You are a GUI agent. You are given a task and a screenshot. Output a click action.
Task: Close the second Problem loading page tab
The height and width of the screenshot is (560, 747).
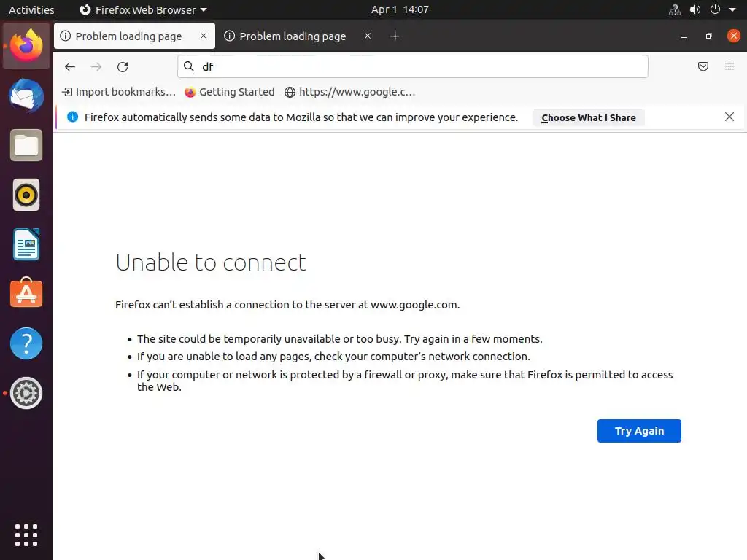pos(368,36)
